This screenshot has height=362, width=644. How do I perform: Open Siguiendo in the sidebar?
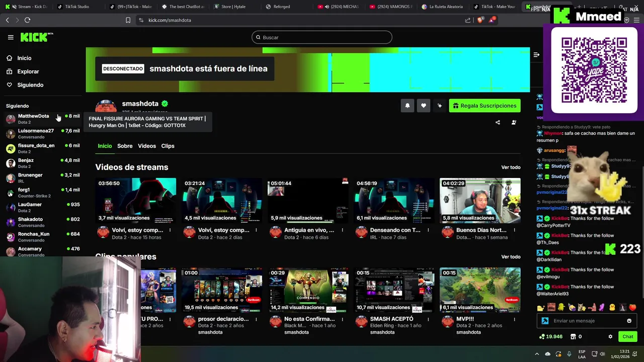[x=30, y=85]
